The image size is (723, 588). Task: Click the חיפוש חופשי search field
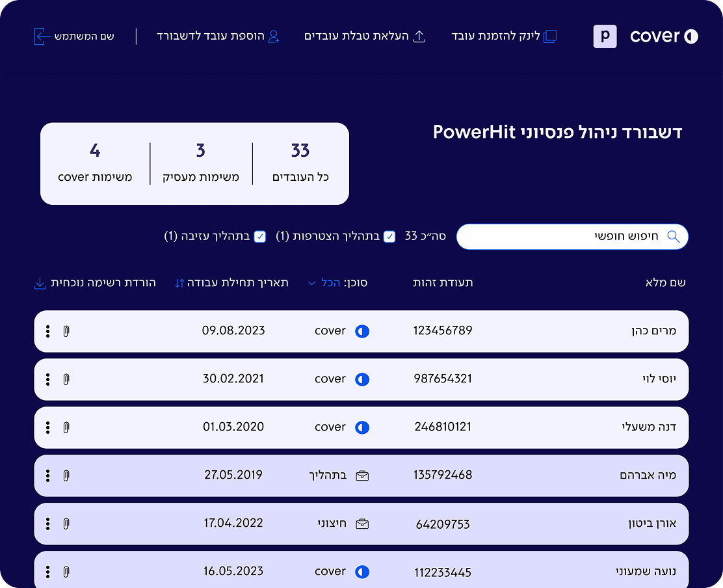click(572, 237)
